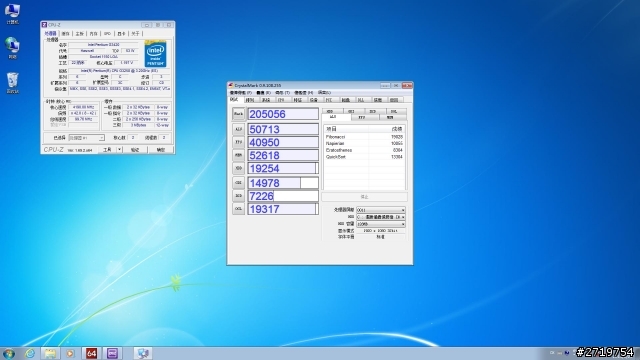Switch to purple CPU-Z taskbar icon

tap(112, 353)
